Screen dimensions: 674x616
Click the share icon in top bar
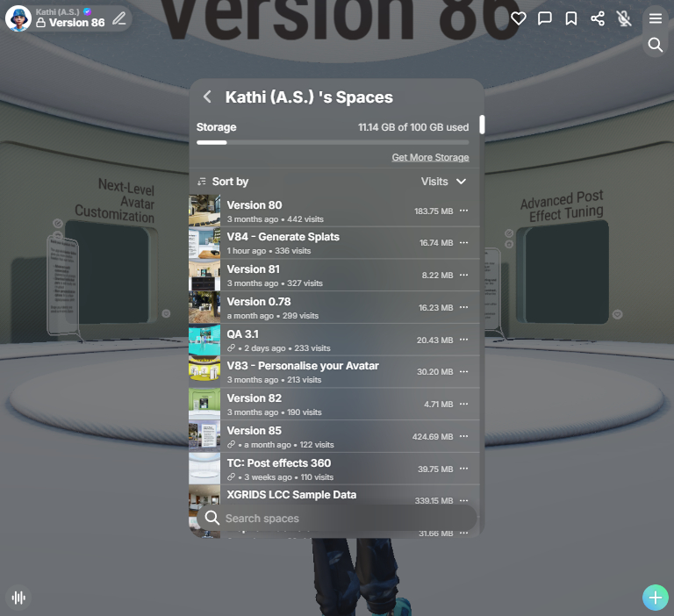tap(598, 18)
